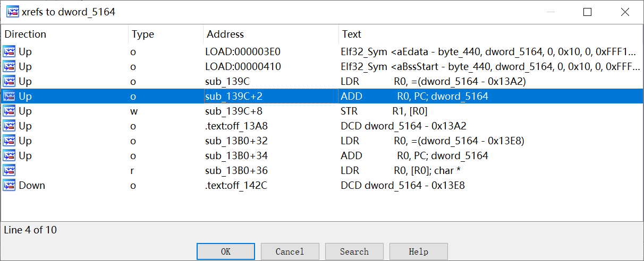Select the .text:off_142C DCD row
This screenshot has width=644, height=261.
(x=403, y=186)
